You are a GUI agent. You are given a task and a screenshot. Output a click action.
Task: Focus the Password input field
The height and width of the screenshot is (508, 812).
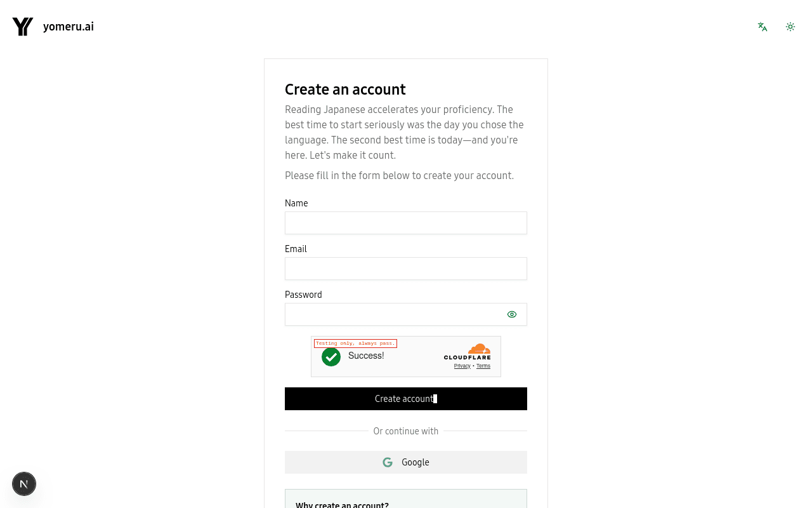tap(393, 314)
